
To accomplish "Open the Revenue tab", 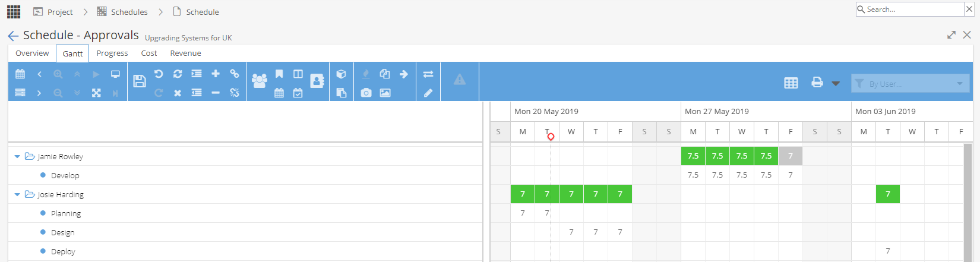I will 185,53.
